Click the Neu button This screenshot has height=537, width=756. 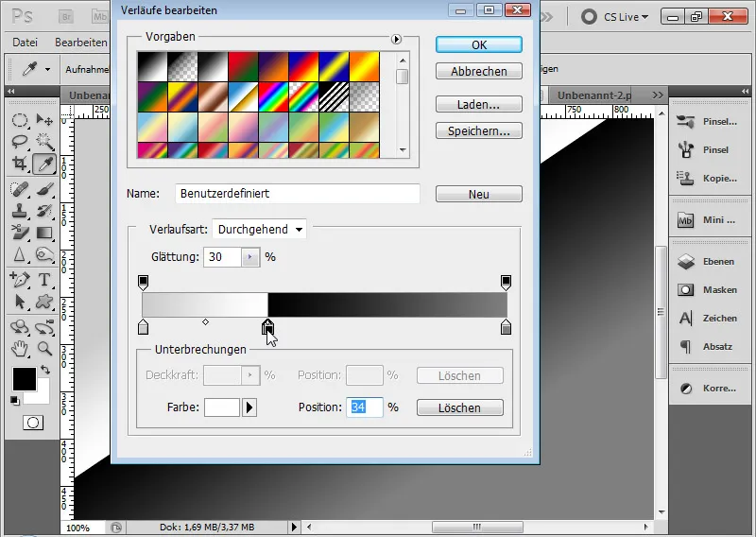(x=479, y=194)
